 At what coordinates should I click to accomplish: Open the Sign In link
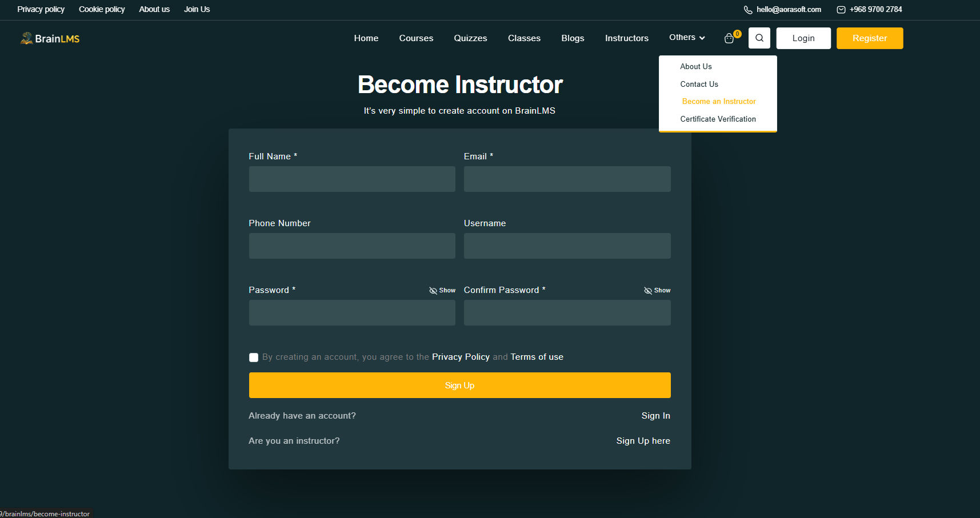pos(656,416)
